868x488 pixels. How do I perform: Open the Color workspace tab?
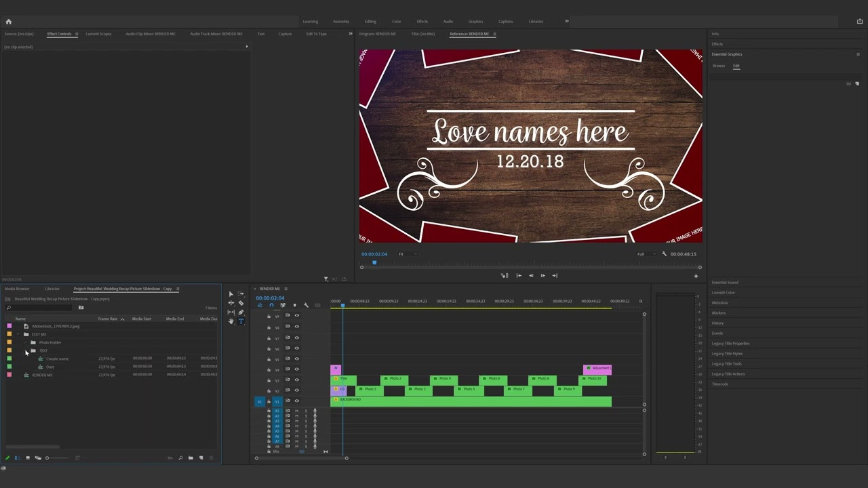point(396,22)
